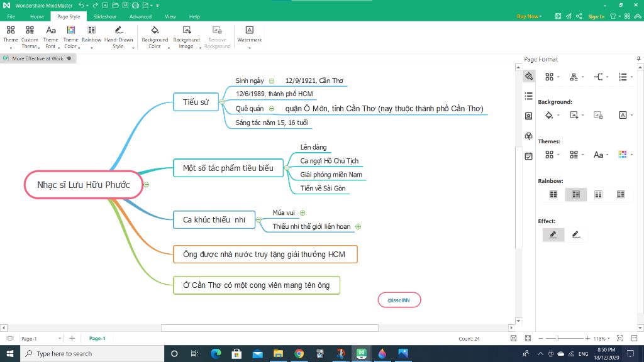644x362 pixels.
Task: Click the Share icon near Sign In
Action: 579,16
